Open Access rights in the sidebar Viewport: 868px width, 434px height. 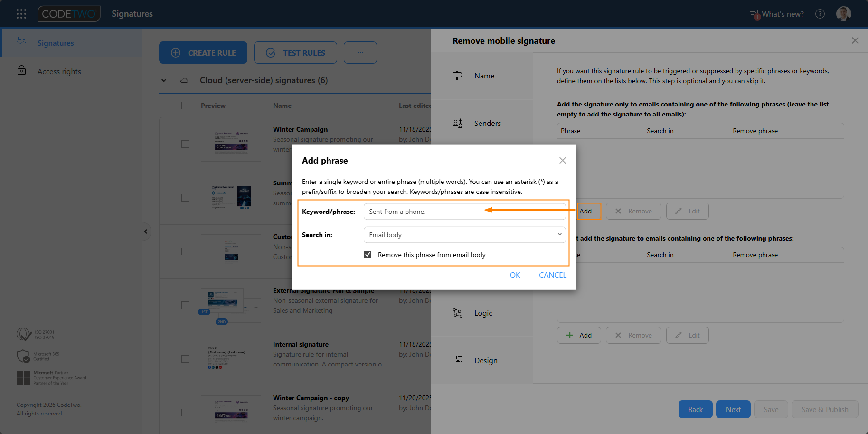tap(71, 71)
